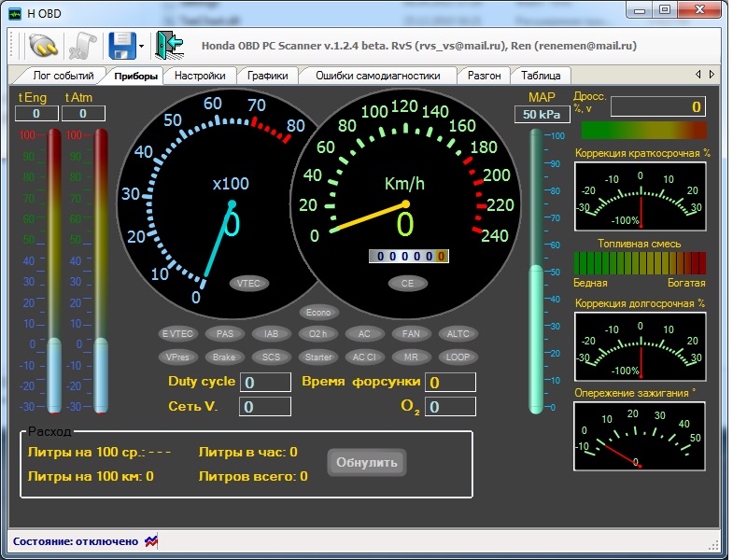
Task: Click the Сеть V. value field
Action: (265, 407)
